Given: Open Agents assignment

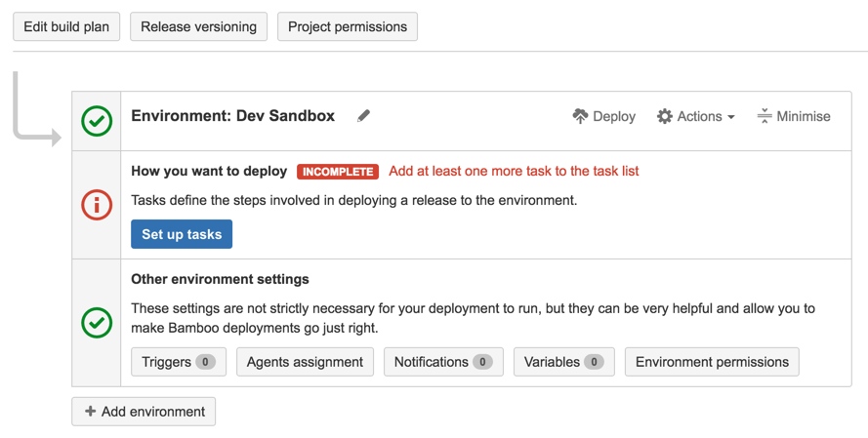Looking at the screenshot, I should [305, 362].
